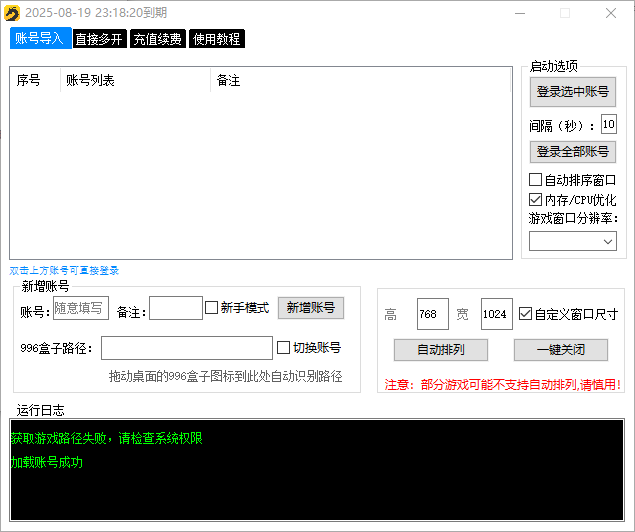Open the 使用教程 tab

click(x=216, y=39)
